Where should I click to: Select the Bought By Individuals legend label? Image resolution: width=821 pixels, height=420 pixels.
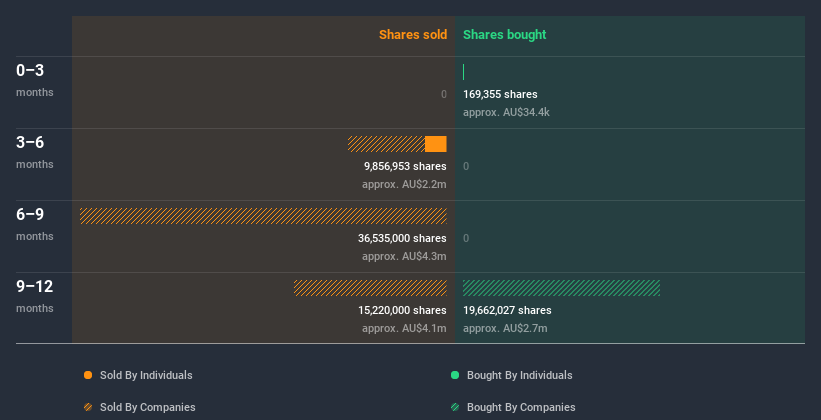(x=519, y=375)
